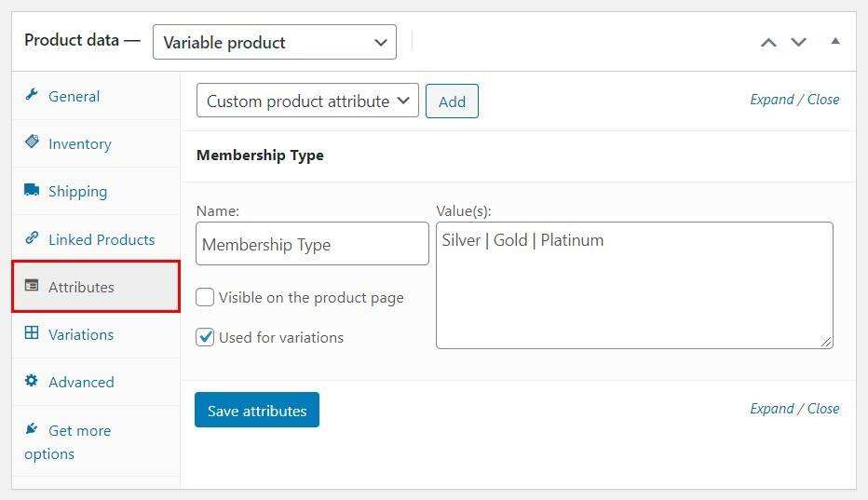Image resolution: width=868 pixels, height=500 pixels.
Task: Click the Attributes list icon
Action: pyautogui.click(x=32, y=286)
